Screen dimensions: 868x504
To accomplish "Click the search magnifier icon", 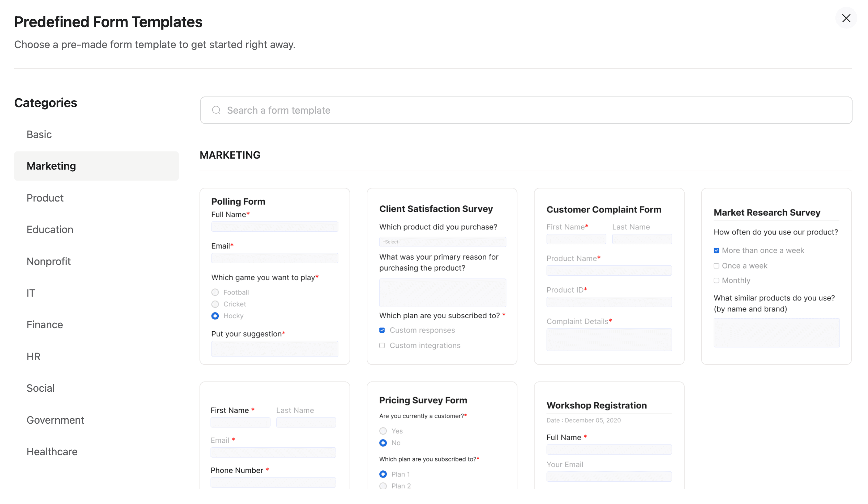I will pyautogui.click(x=216, y=110).
